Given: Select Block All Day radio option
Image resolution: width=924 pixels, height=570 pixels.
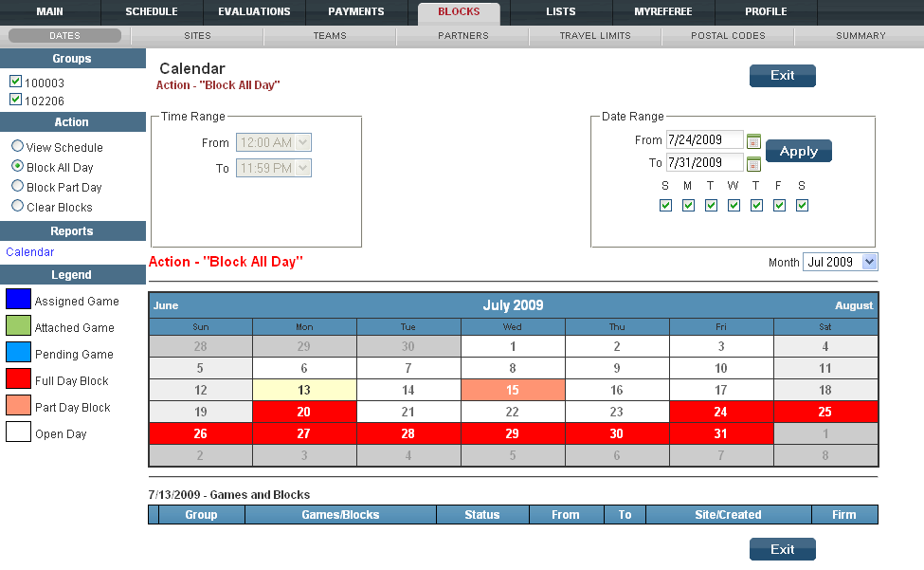Looking at the screenshot, I should [18, 166].
